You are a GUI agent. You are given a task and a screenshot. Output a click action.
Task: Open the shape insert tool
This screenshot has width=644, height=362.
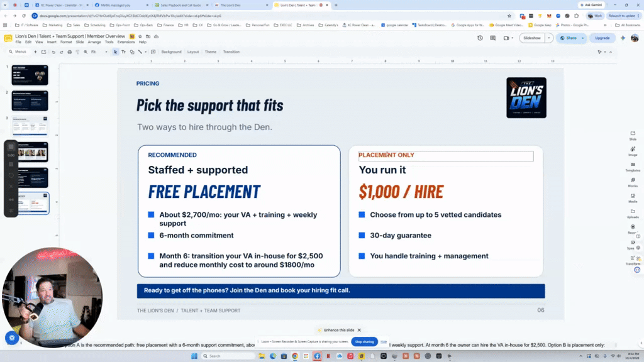pyautogui.click(x=132, y=52)
